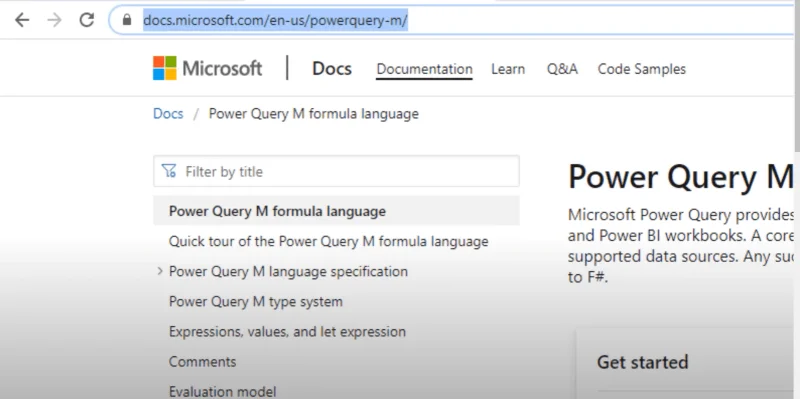Expand Power Query M language specification chevron
The width and height of the screenshot is (800, 399).
click(160, 271)
